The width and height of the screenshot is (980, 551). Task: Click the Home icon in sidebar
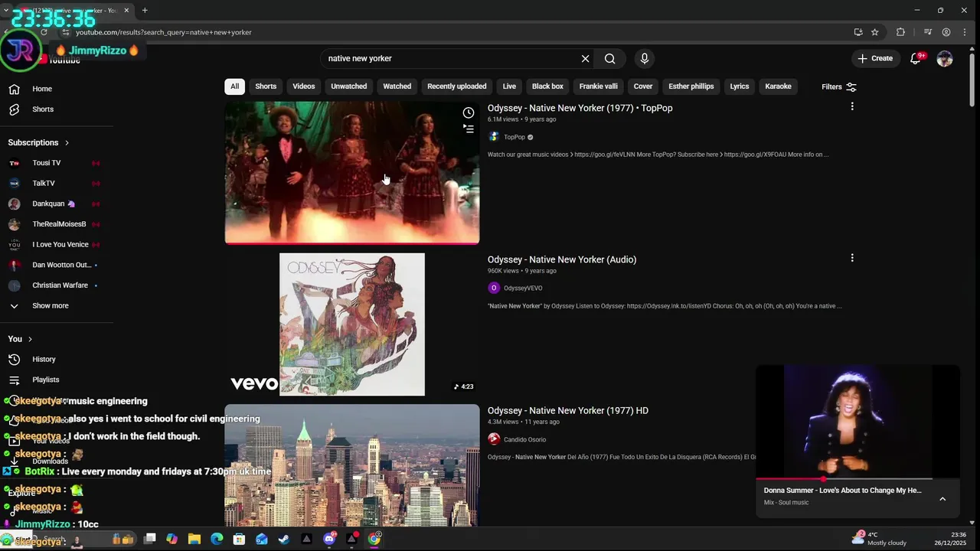coord(14,89)
